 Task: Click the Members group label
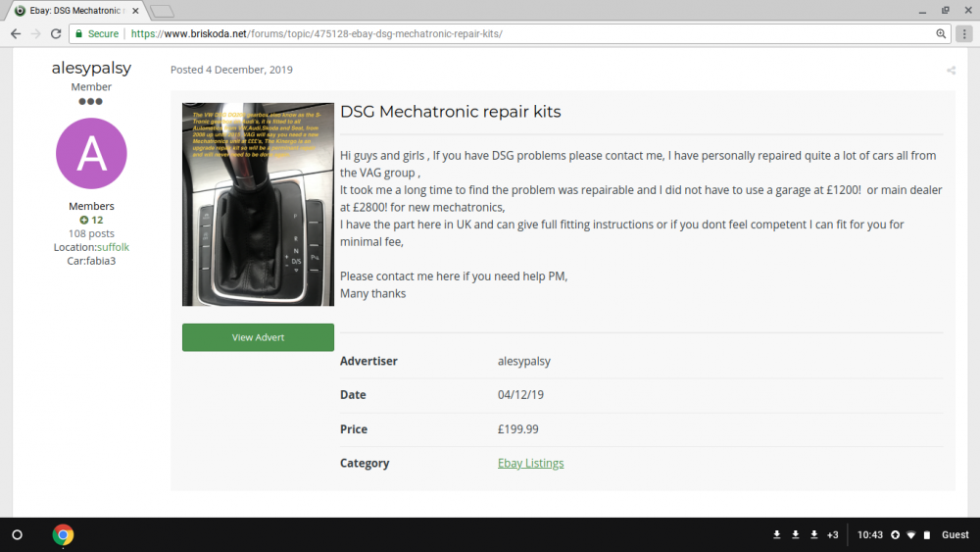91,206
